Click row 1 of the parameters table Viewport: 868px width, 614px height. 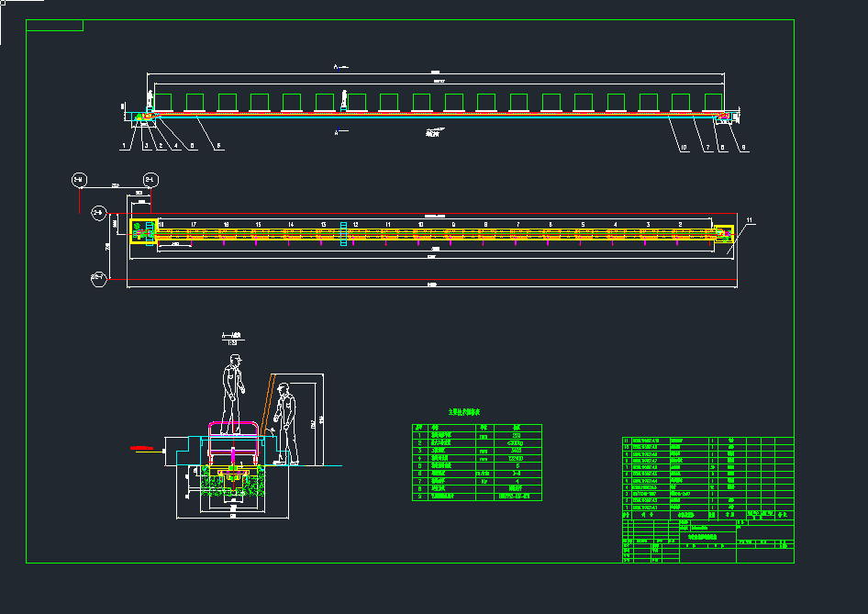coord(476,435)
